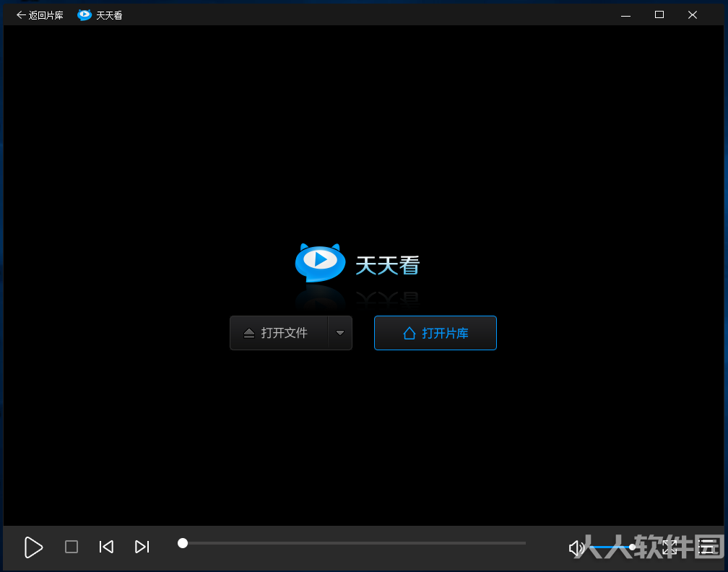Screen dimensions: 728x572
Task: Enter fullscreen with the expand-arrows icon
Action: [x=669, y=547]
